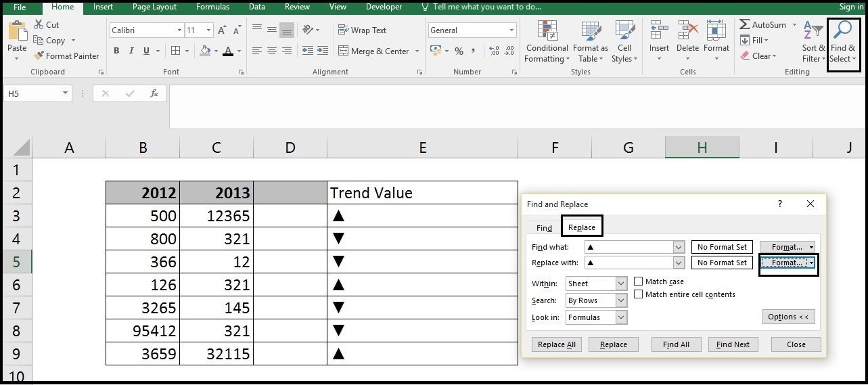Viewport: 868px width, 385px height.
Task: Click Decrease Decimal icon
Action: click(x=510, y=51)
